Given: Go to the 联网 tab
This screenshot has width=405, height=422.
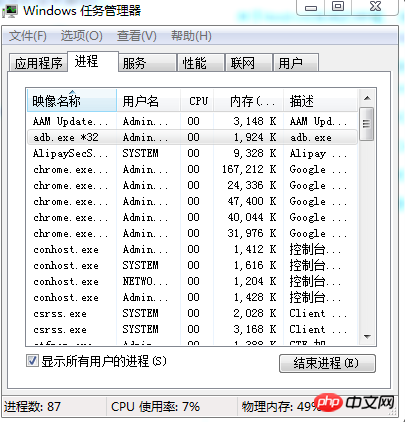Looking at the screenshot, I should coord(248,62).
